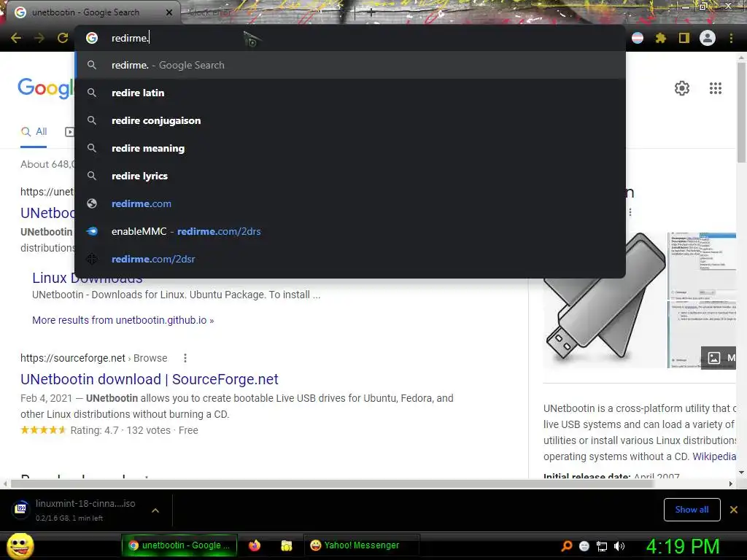Go back using the browser back arrow
The height and width of the screenshot is (560, 747).
coord(16,38)
